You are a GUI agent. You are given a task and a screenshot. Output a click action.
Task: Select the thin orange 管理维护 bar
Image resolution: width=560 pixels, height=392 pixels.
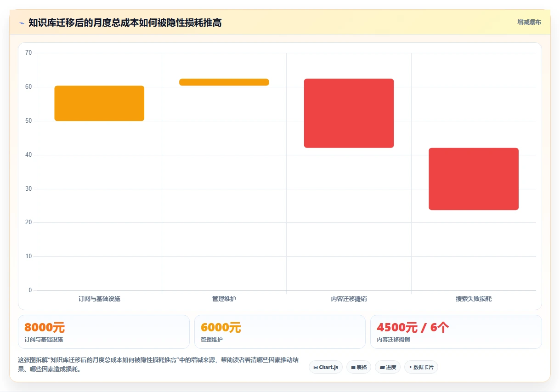click(224, 82)
